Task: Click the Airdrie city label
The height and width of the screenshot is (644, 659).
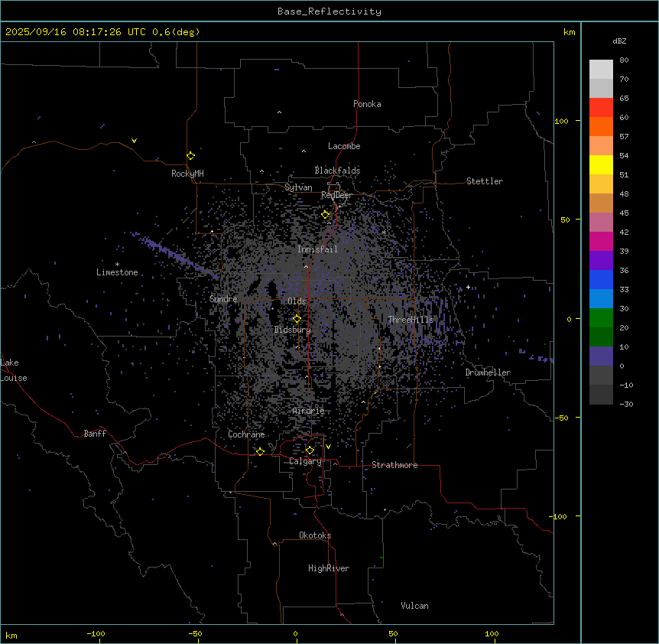Action: [308, 411]
